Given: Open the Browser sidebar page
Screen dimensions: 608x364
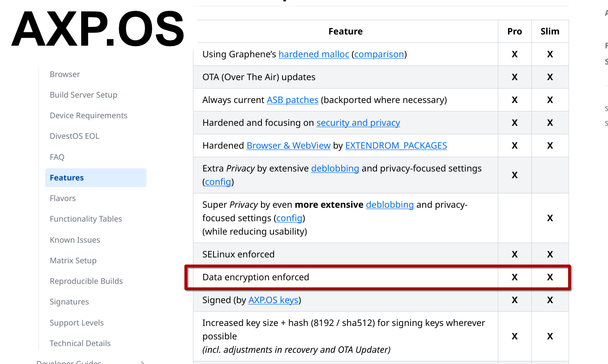Looking at the screenshot, I should coord(65,74).
